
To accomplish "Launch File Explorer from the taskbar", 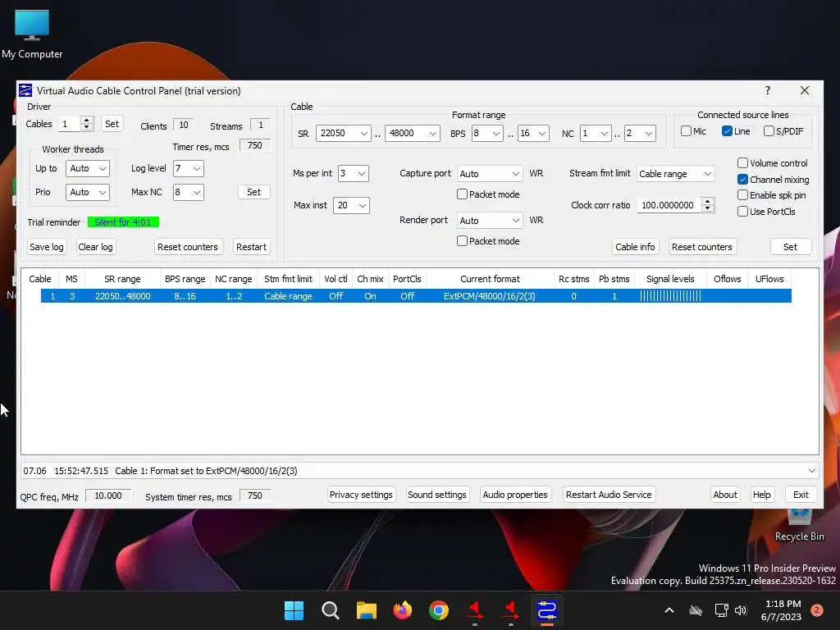I will pos(367,610).
